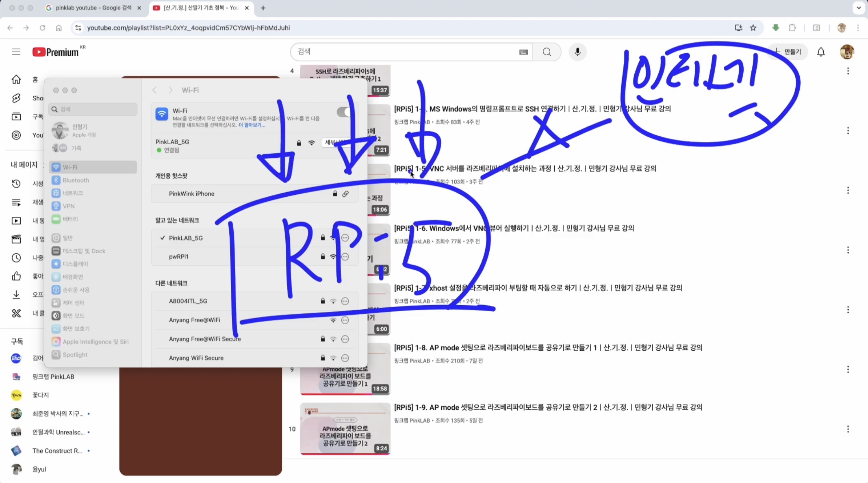Toggle the Wi-Fi switch off

(343, 112)
